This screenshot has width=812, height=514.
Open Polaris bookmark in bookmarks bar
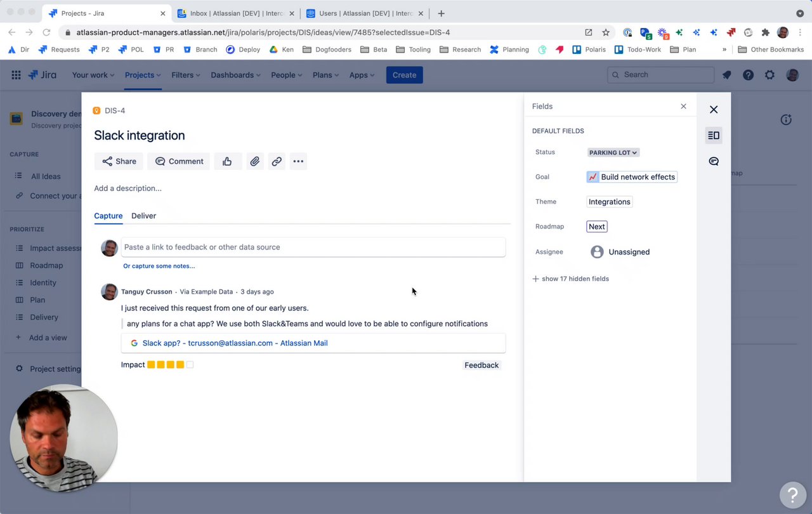point(589,49)
